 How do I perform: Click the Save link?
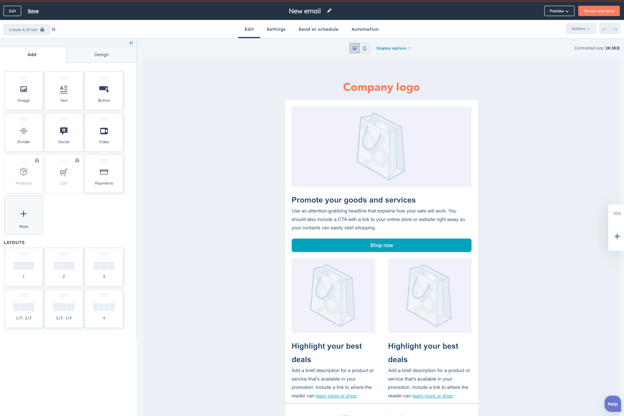(33, 11)
